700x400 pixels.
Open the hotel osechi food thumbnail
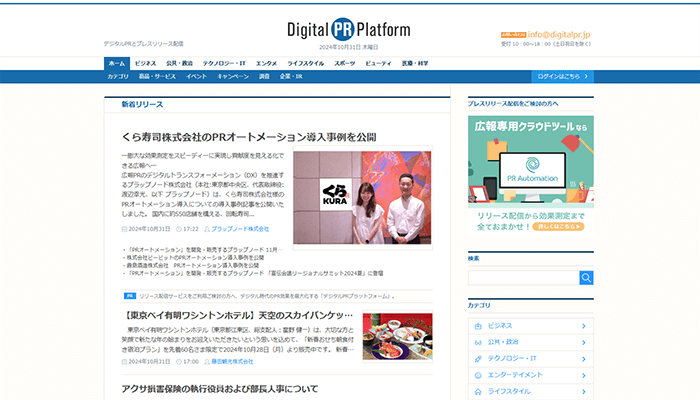(x=397, y=337)
